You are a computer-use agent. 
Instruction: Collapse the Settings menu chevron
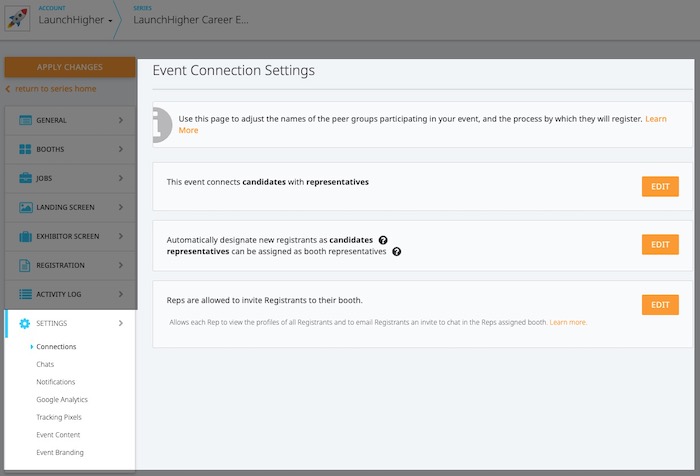(121, 323)
